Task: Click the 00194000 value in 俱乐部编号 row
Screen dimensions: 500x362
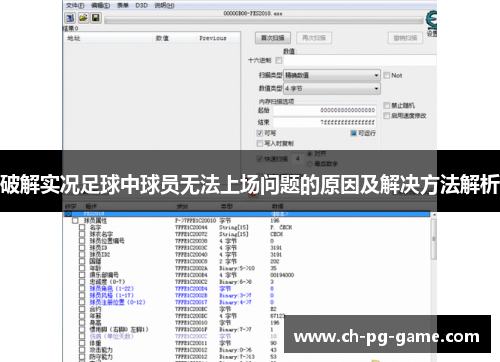Action: pyautogui.click(x=282, y=275)
